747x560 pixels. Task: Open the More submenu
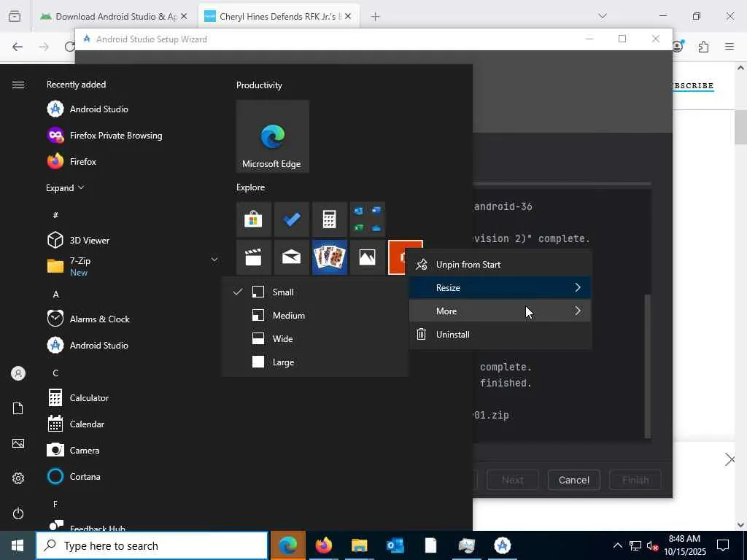pyautogui.click(x=500, y=311)
